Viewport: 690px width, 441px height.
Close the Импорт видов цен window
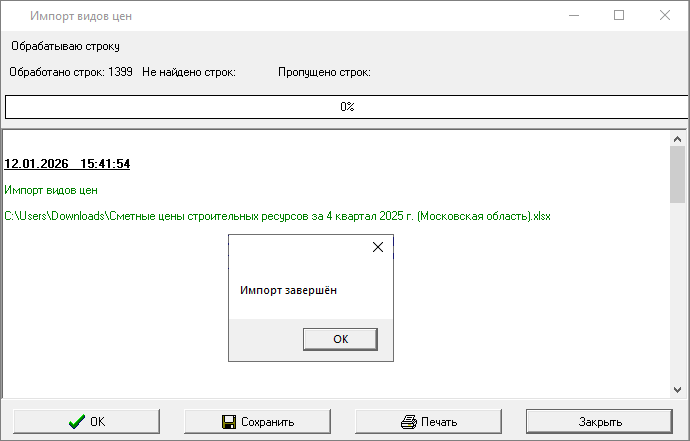(x=665, y=15)
